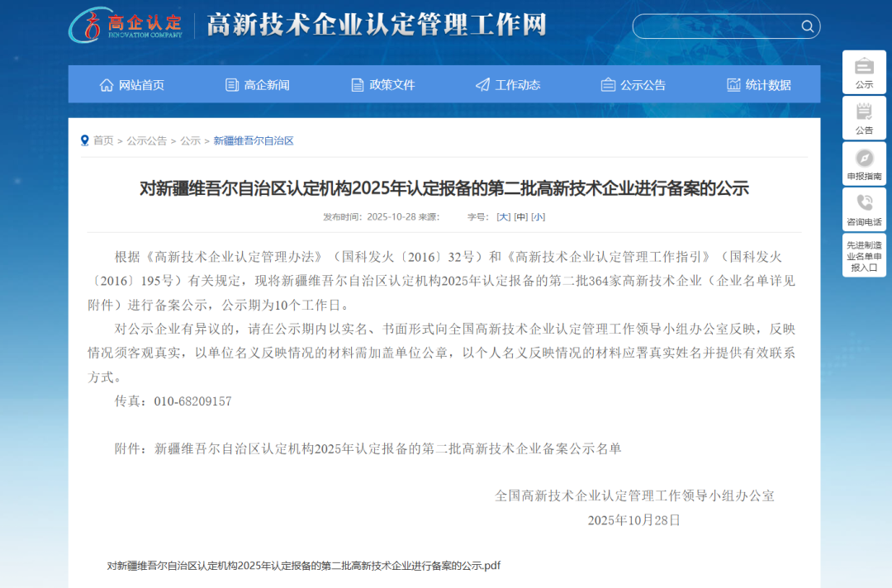Image resolution: width=892 pixels, height=588 pixels.
Task: Open the 高企新闻 nav menu
Action: [257, 85]
